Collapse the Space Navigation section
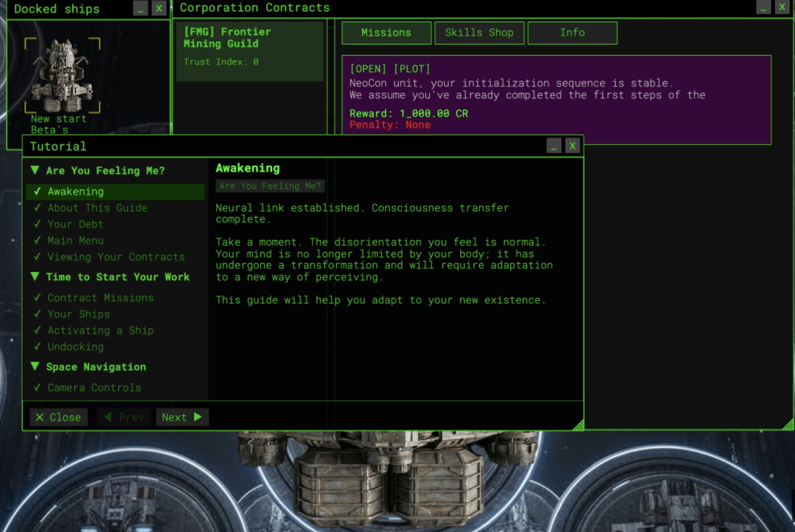 (35, 367)
